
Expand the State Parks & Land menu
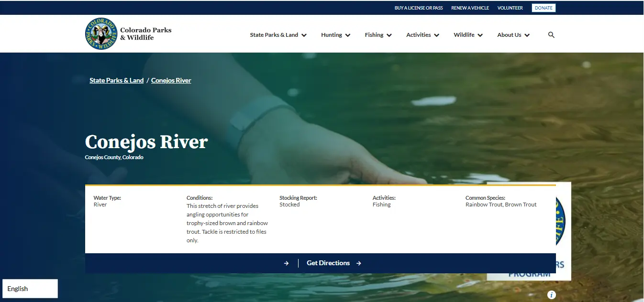point(278,35)
